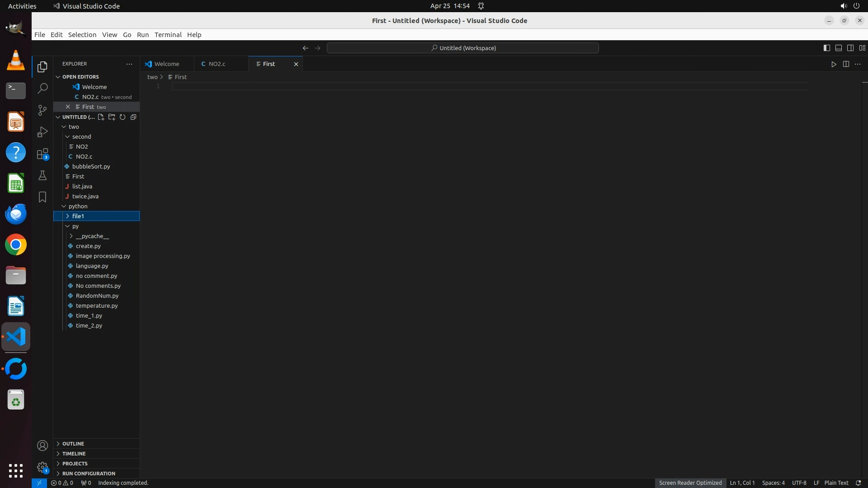Click Plain Text language mode
This screenshot has width=868, height=488.
pyautogui.click(x=836, y=483)
